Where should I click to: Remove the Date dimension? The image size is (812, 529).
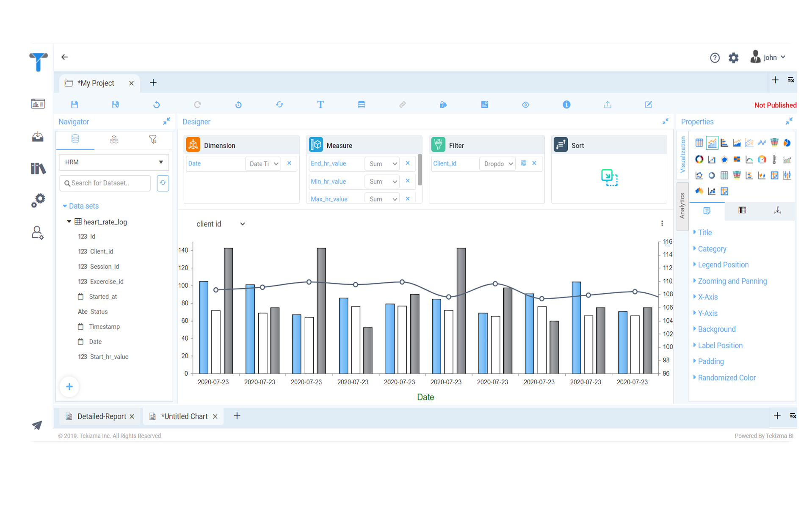click(290, 163)
